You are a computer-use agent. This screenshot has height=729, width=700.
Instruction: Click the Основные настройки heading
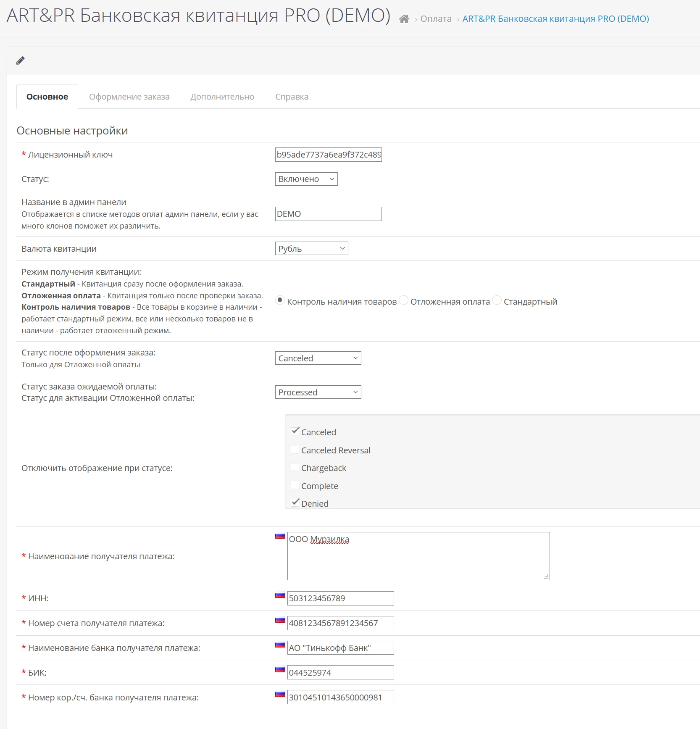(72, 131)
